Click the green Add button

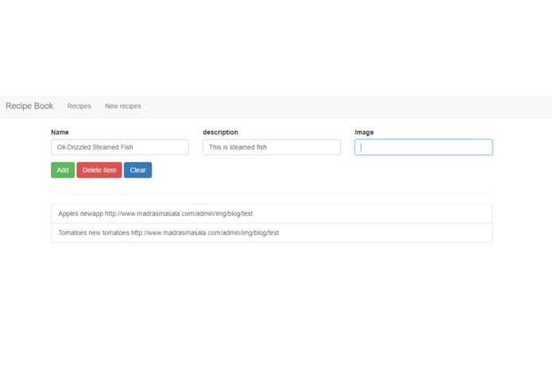click(63, 170)
